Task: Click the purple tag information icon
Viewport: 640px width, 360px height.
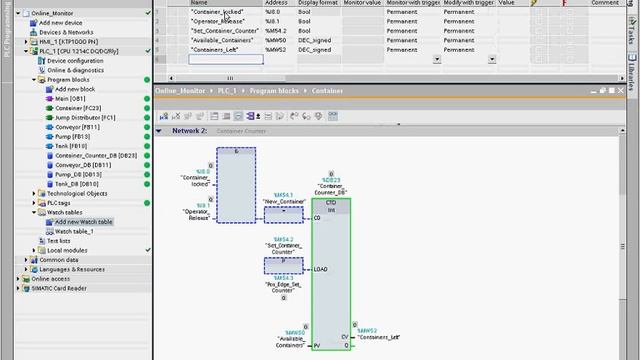Action: [x=250, y=116]
